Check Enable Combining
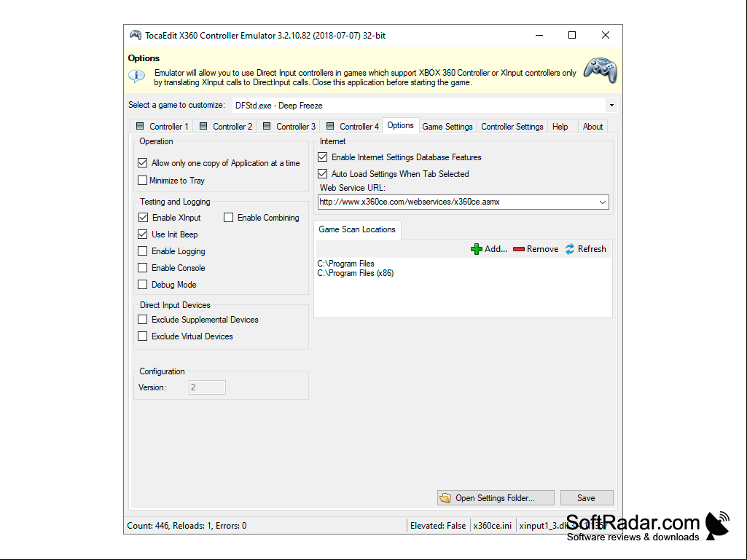This screenshot has width=747, height=560. click(229, 218)
